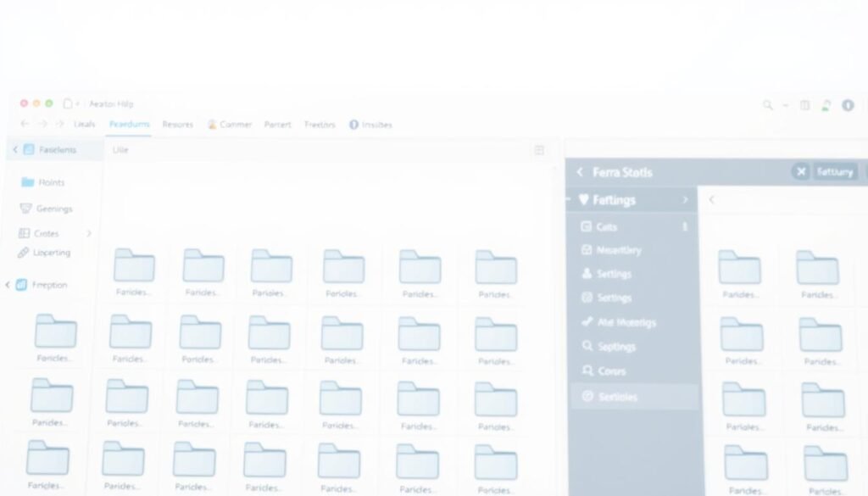
Task: Click the Fettury button in the panel header
Action: click(834, 171)
